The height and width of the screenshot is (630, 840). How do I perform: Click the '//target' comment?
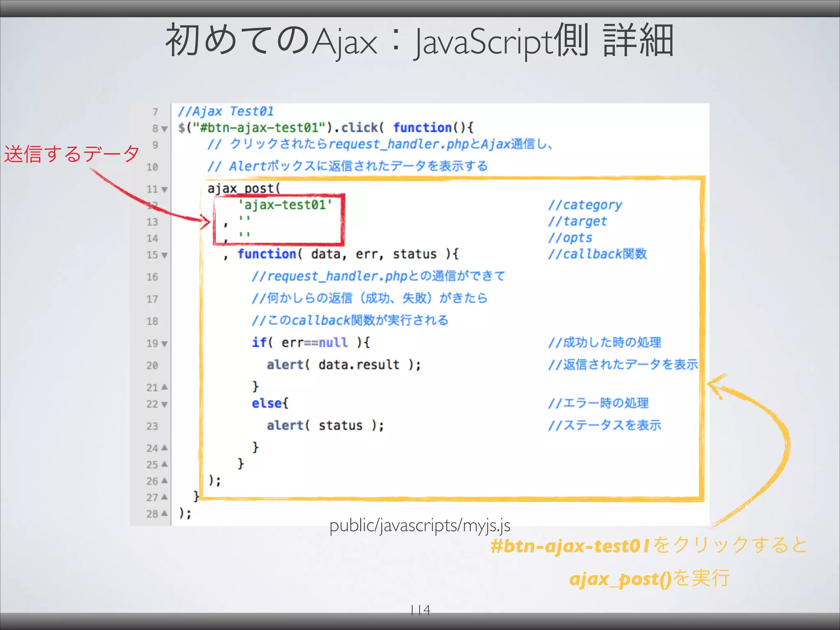pos(577,221)
